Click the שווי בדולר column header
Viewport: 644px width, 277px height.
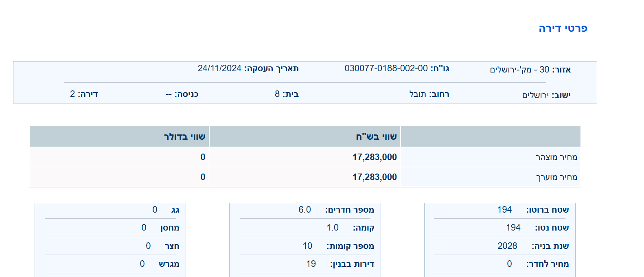tap(184, 136)
